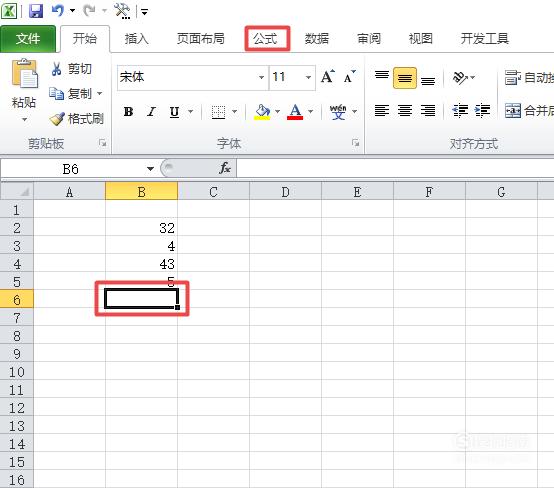Click the cell borders icon
Screen dimensions: 554x488
click(x=218, y=112)
